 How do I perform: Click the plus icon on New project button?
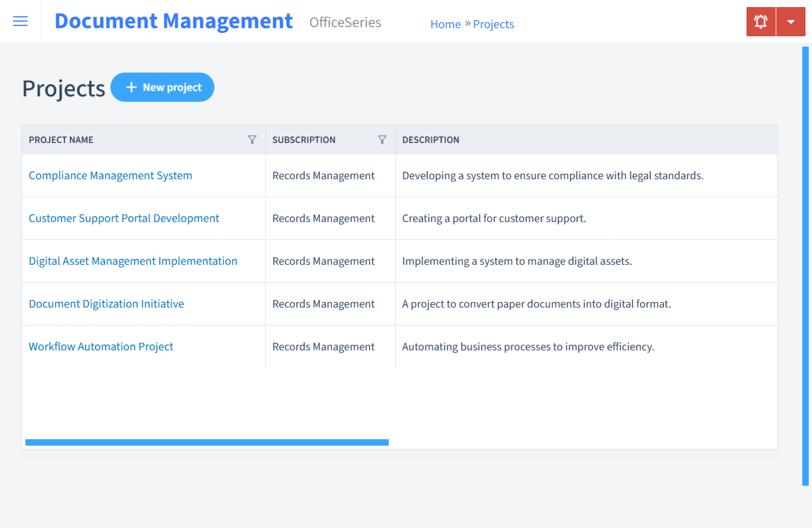pos(131,87)
